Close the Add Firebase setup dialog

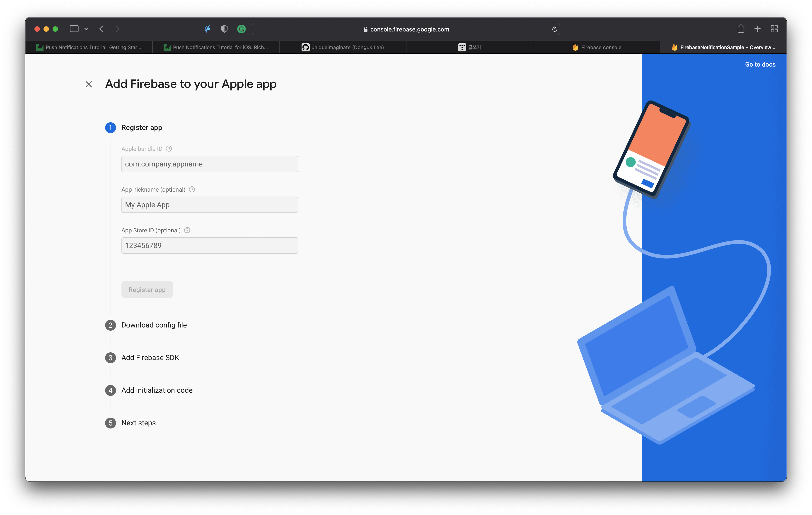tap(89, 84)
